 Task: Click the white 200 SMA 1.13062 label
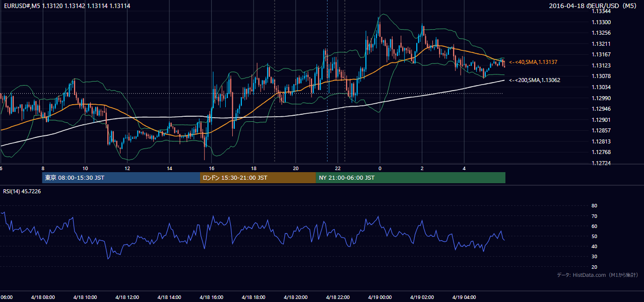tap(535, 80)
